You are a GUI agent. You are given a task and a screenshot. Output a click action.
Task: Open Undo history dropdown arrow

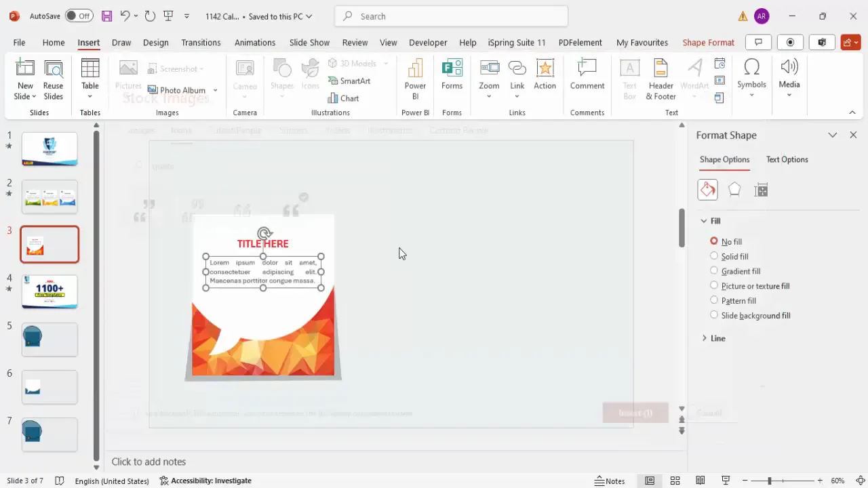(136, 16)
